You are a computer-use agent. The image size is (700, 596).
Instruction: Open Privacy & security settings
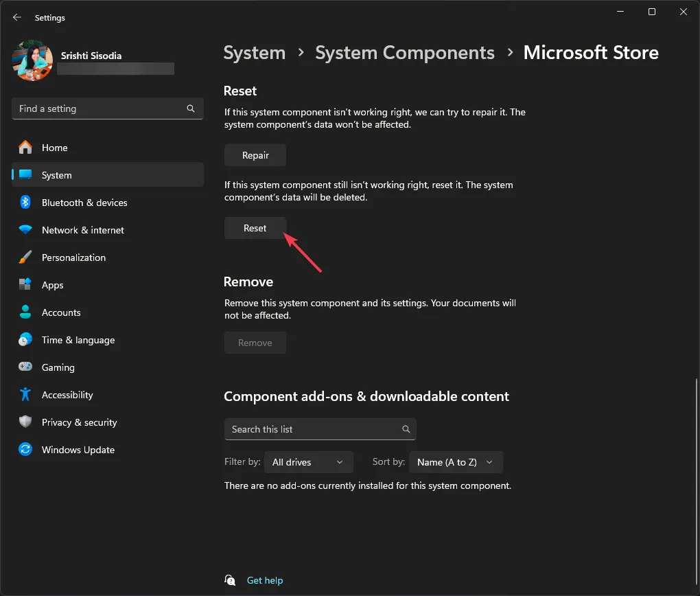(108, 422)
